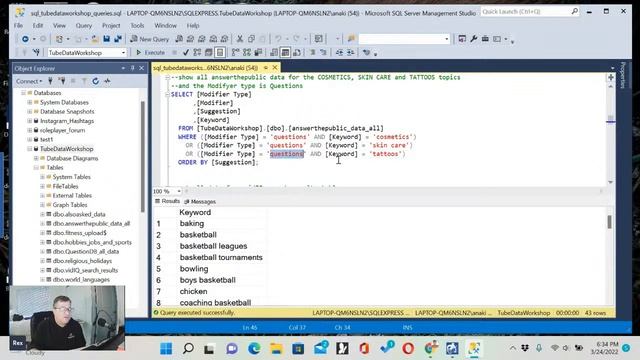The image size is (640, 360).
Task: Open the TubeDataWorkshop database dropdown
Action: pos(123,53)
